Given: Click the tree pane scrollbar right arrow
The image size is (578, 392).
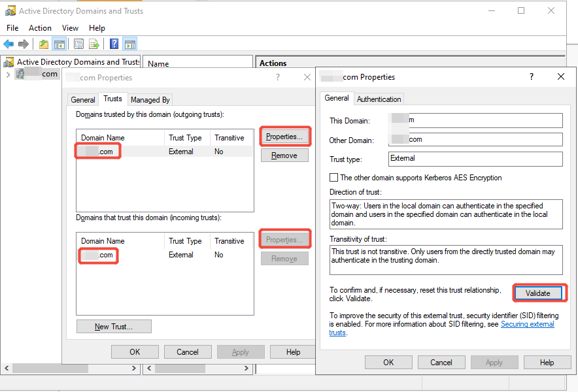Looking at the screenshot, I should click(x=134, y=368).
